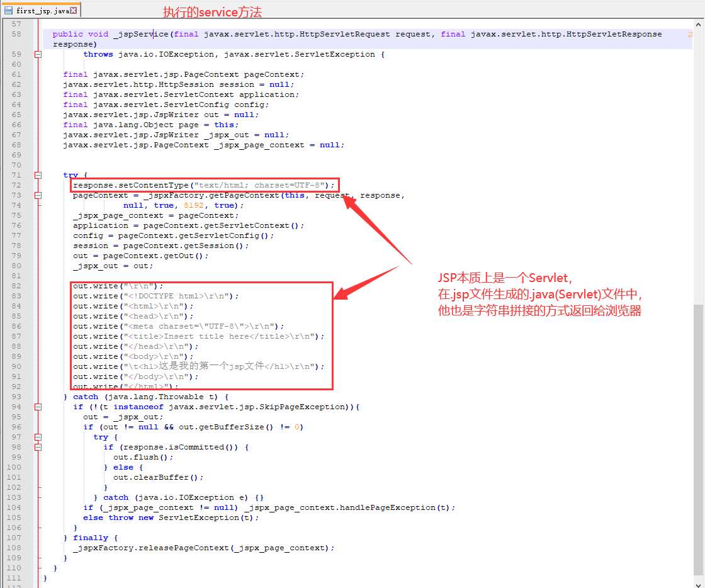Viewport: 705px width, 588px height.
Task: Click "final javax.servlet.jsp.PageContext pageContext;" line
Action: [183, 75]
